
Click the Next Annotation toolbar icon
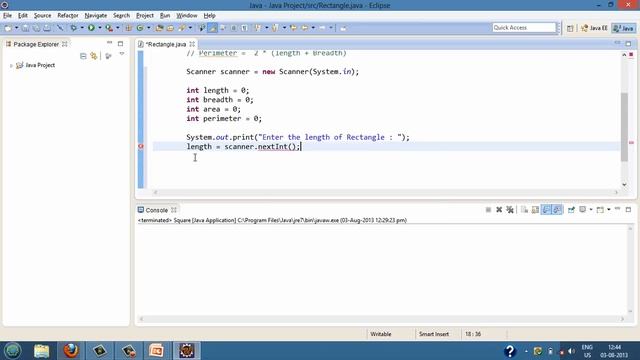tap(258, 28)
